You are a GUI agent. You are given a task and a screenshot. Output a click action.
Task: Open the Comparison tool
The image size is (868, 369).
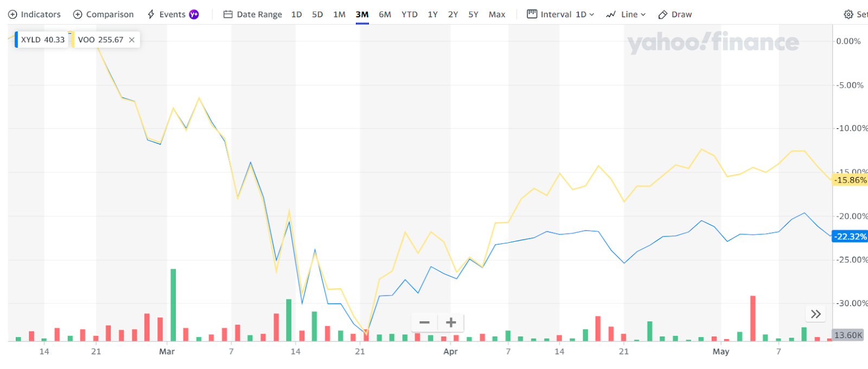103,15
